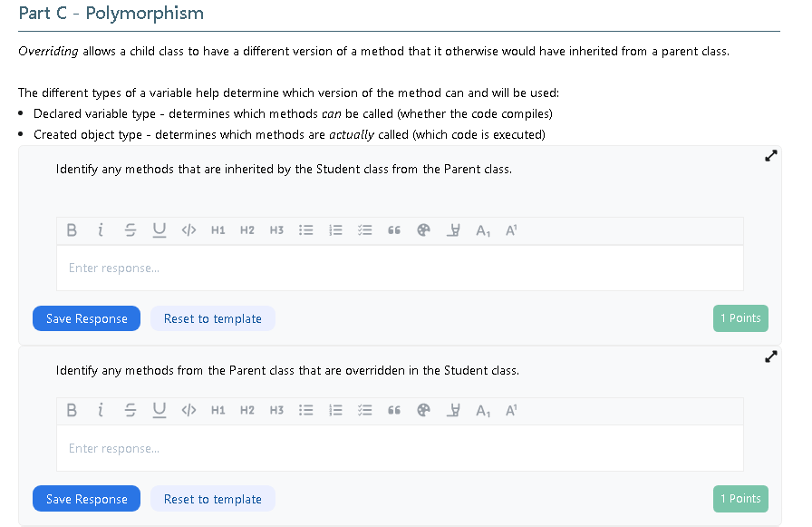Insert bullet list in overridden methods editor
The height and width of the screenshot is (527, 812).
pyautogui.click(x=306, y=410)
